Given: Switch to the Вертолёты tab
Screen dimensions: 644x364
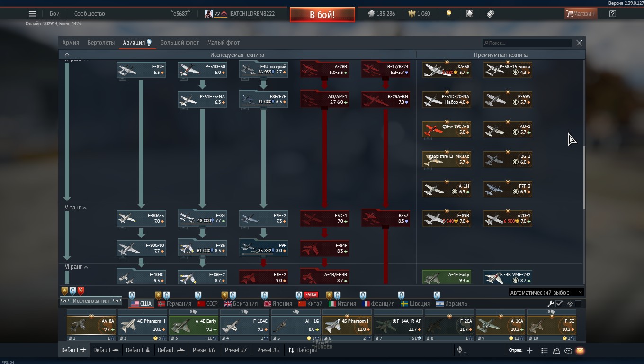Looking at the screenshot, I should click(x=101, y=43).
